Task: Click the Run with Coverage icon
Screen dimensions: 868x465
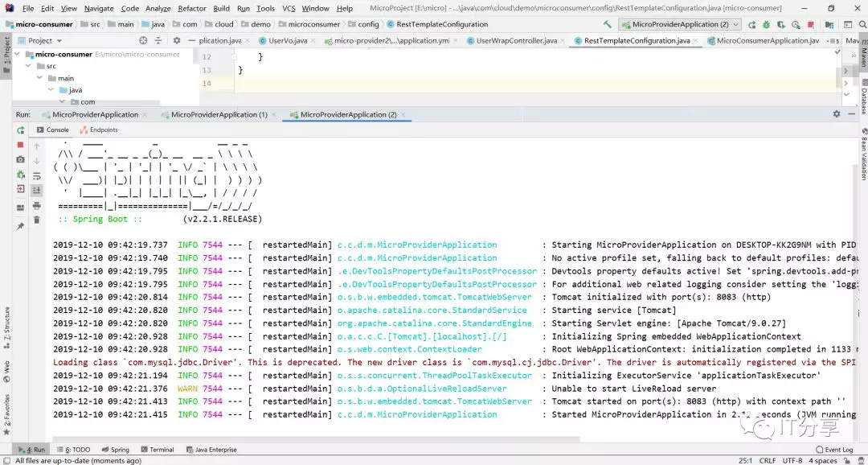Action: pyautogui.click(x=781, y=24)
